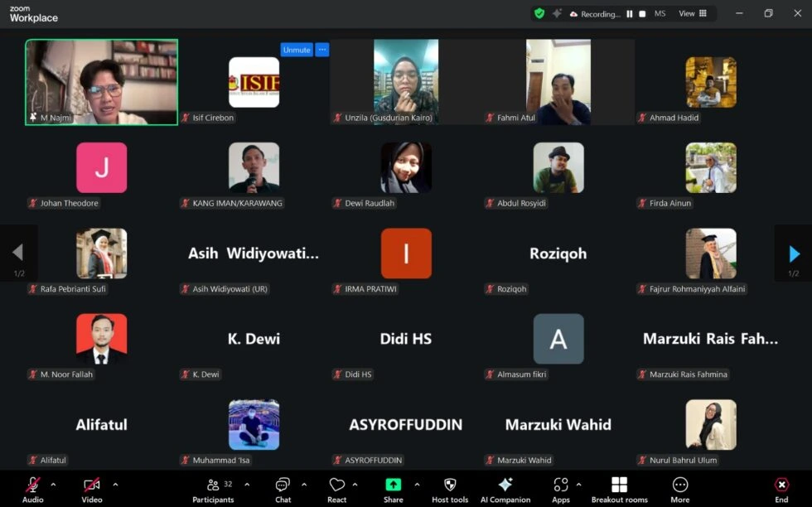Click Unmute on Isif Cirebon's tile
The width and height of the screenshot is (812, 507).
[x=296, y=50]
